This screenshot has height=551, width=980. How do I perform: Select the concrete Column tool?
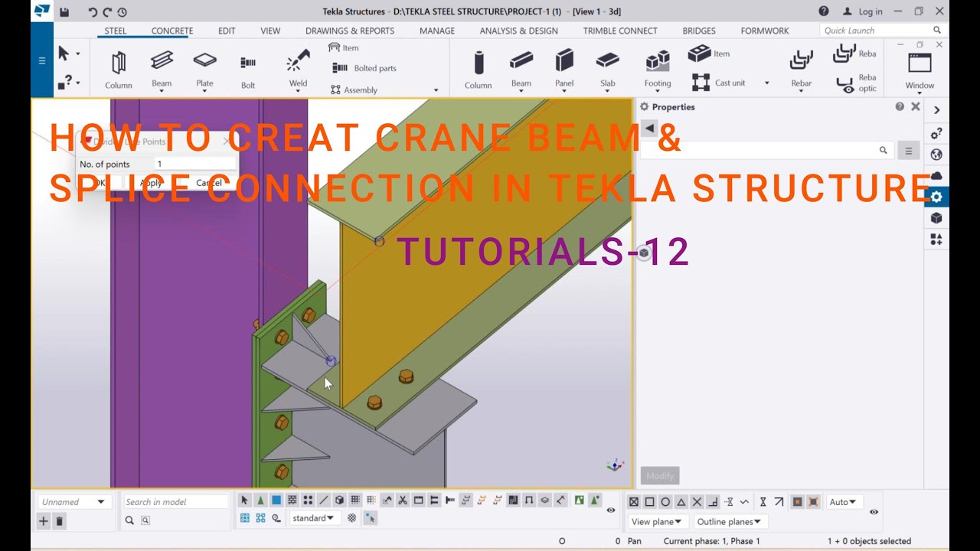[478, 70]
